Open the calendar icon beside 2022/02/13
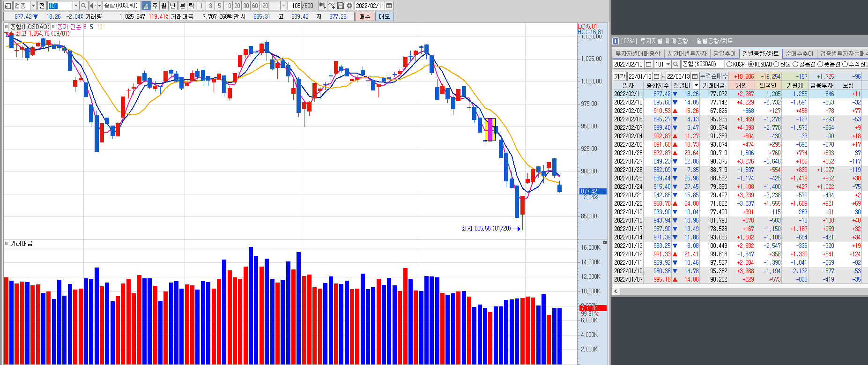The image size is (868, 365). point(649,64)
